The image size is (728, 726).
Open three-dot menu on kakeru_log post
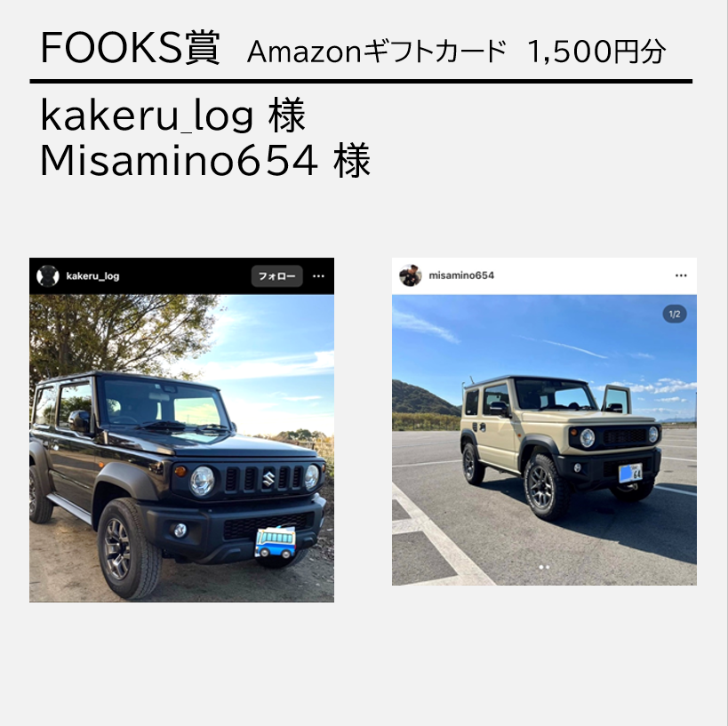[x=318, y=276]
